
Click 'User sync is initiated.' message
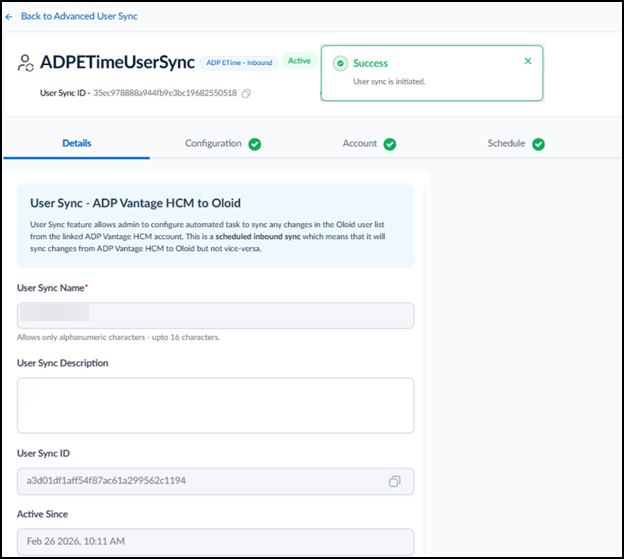(389, 82)
